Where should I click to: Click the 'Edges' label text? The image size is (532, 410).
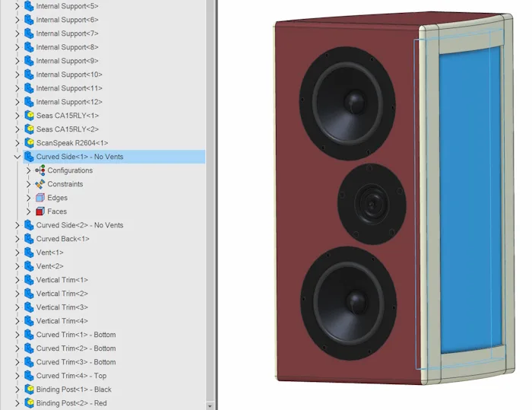click(x=57, y=198)
